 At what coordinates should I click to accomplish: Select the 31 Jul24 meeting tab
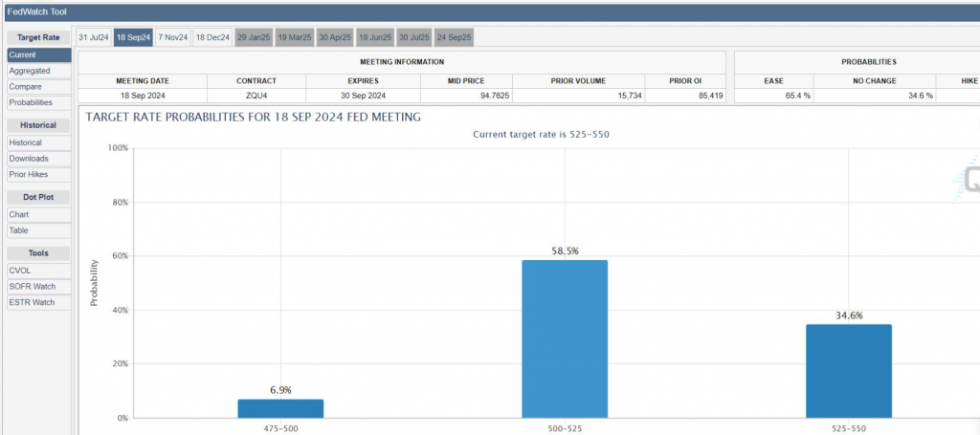tap(93, 37)
